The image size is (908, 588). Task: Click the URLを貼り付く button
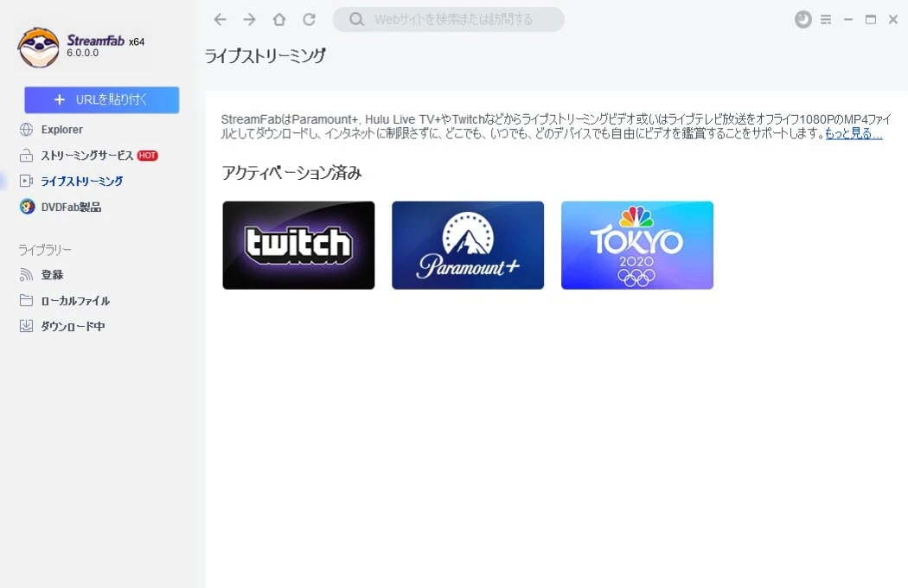click(101, 99)
